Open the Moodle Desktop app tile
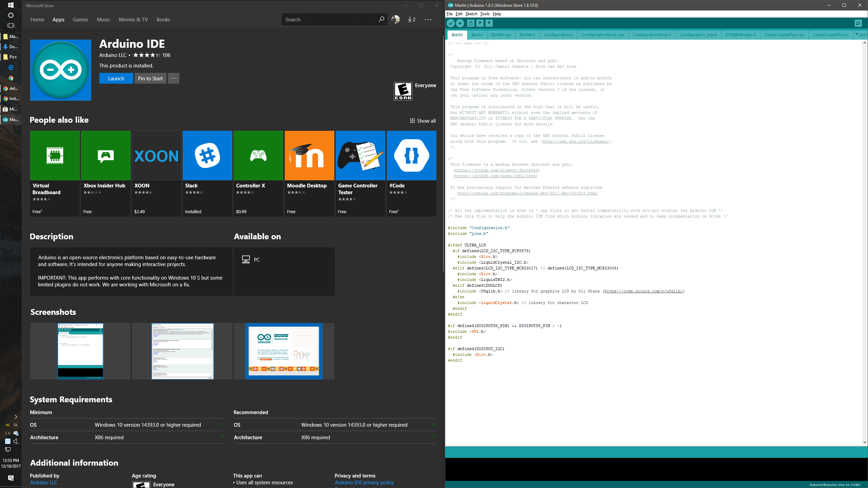 pyautogui.click(x=310, y=174)
